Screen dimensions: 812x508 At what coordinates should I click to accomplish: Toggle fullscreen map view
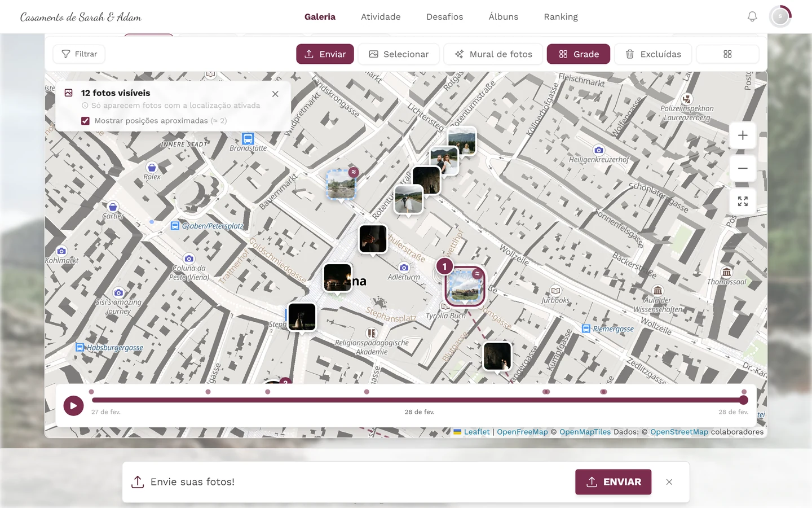(x=743, y=202)
